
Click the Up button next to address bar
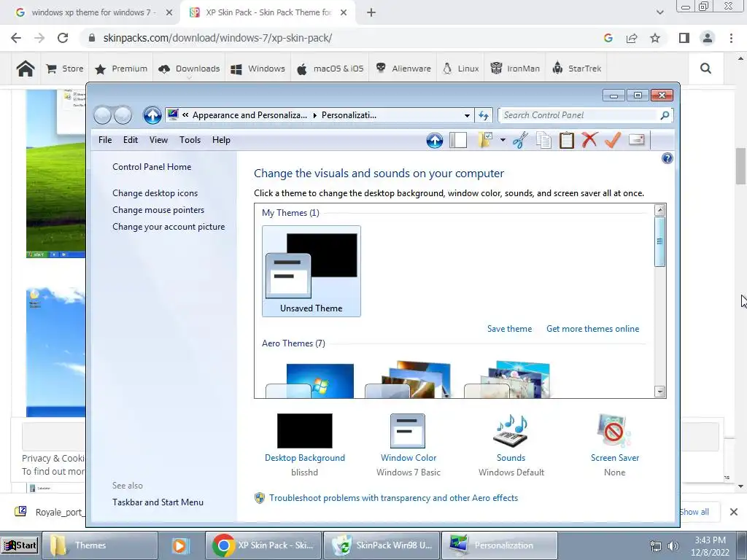[x=152, y=114]
